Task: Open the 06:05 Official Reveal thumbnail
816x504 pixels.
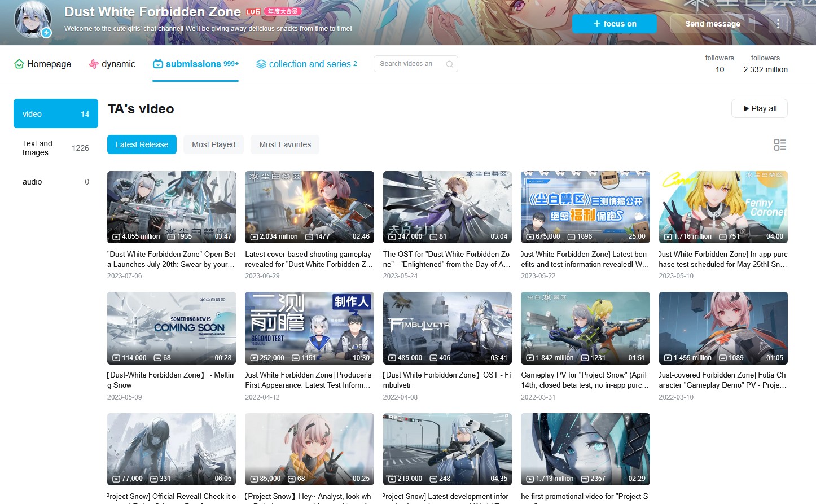Action: click(172, 449)
